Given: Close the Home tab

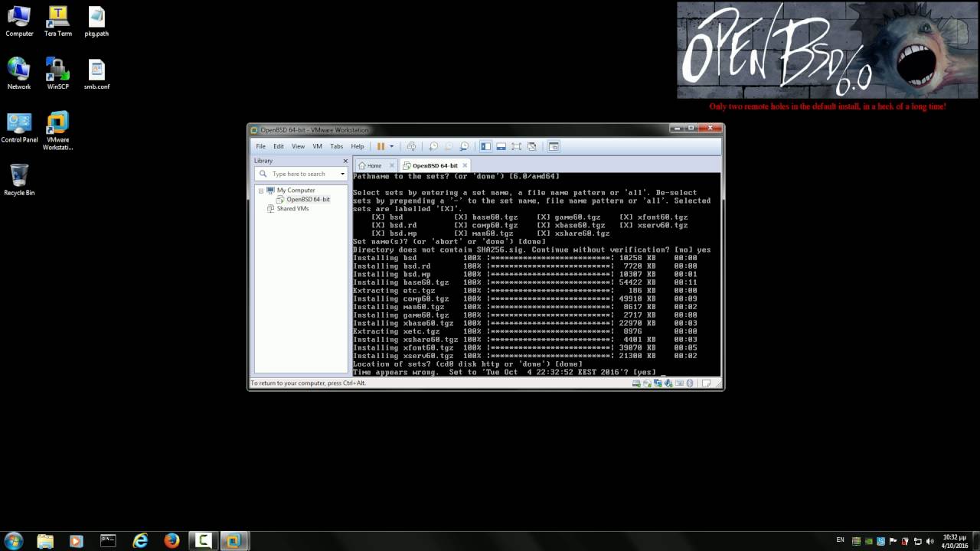Looking at the screenshot, I should 392,165.
